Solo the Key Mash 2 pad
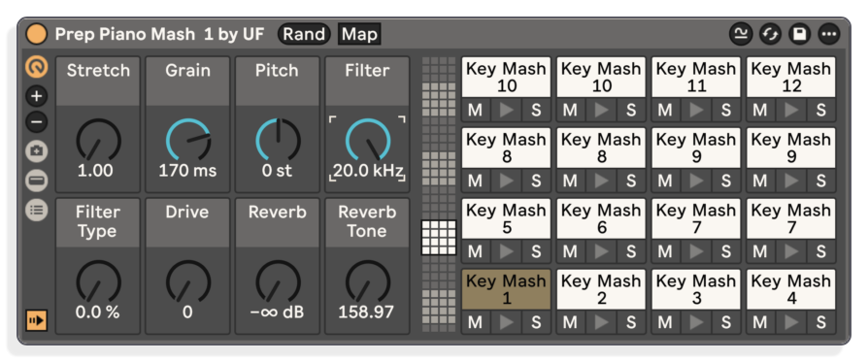 (631, 322)
